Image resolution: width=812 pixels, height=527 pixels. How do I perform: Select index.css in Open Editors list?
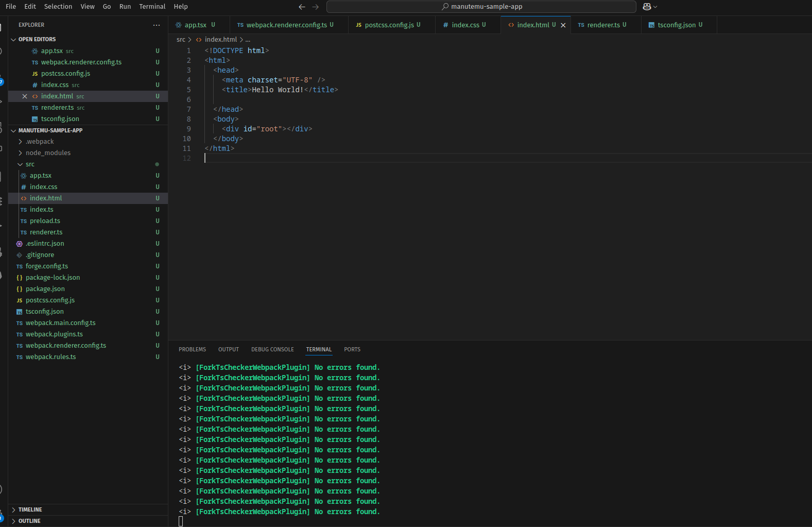88,85
